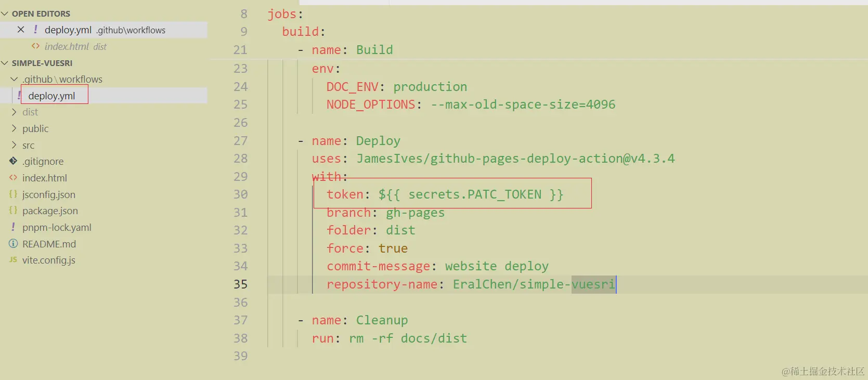Click YAML icon of pnpm-lock.yaml
The width and height of the screenshot is (868, 380).
(13, 227)
